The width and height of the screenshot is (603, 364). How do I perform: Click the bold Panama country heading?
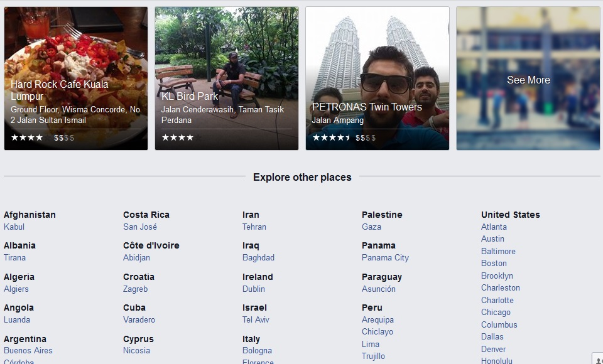point(379,245)
